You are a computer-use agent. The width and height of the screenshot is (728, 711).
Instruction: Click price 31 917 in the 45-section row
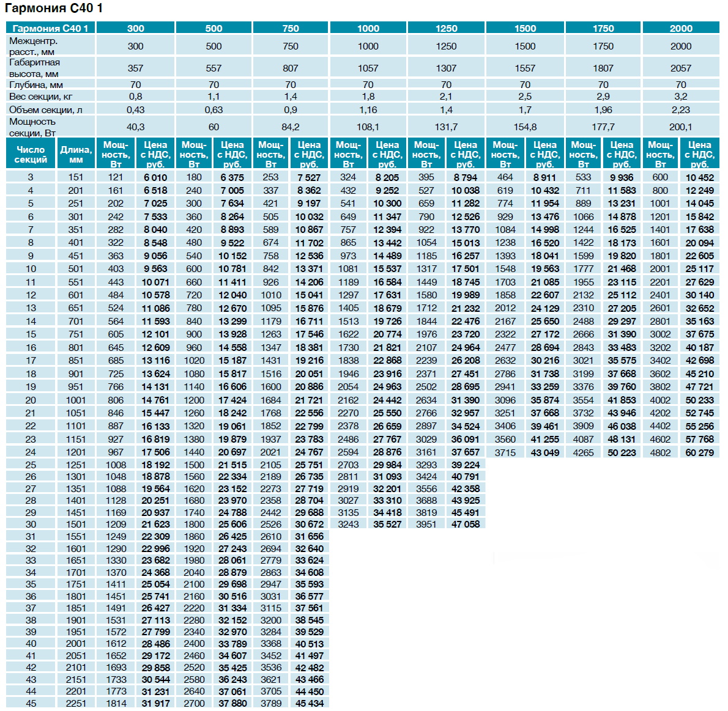click(155, 704)
